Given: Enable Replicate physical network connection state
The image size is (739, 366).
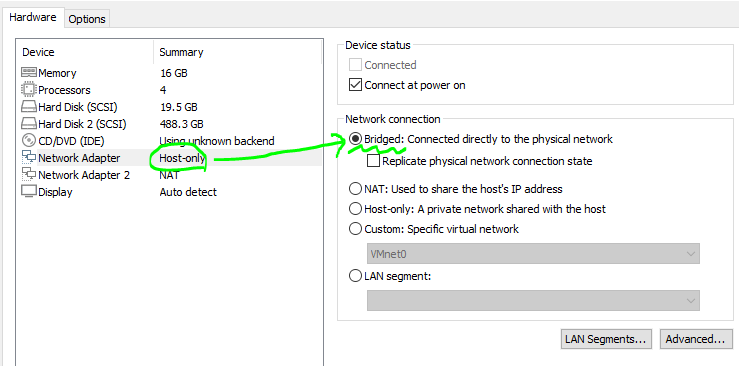Looking at the screenshot, I should [373, 161].
